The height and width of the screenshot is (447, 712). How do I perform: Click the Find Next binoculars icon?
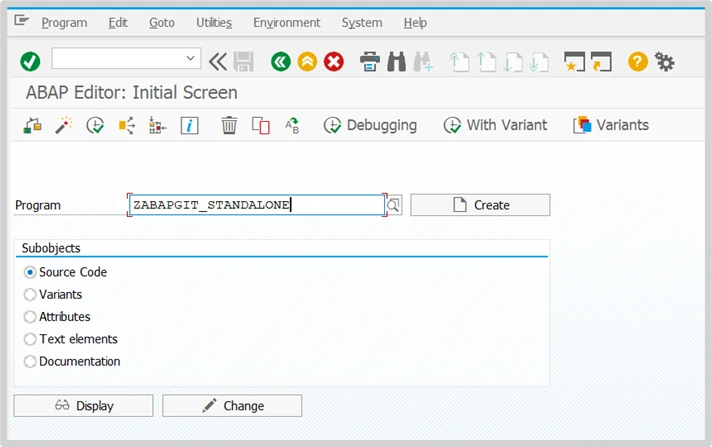click(423, 62)
